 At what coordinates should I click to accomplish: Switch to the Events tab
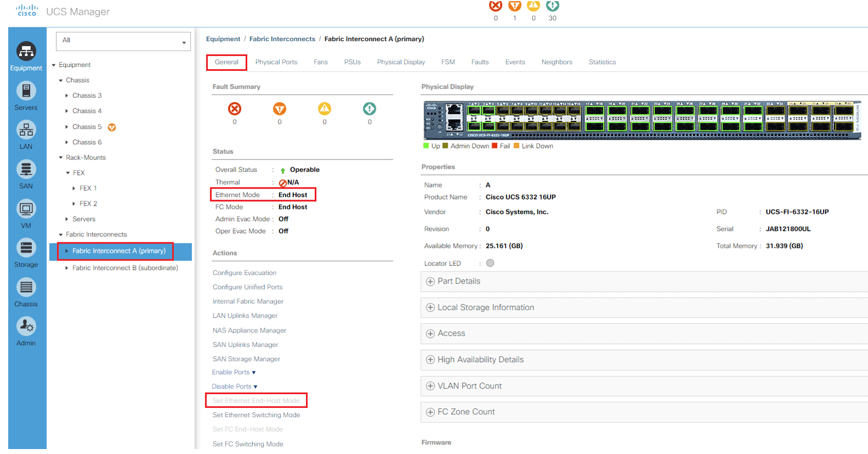(515, 62)
